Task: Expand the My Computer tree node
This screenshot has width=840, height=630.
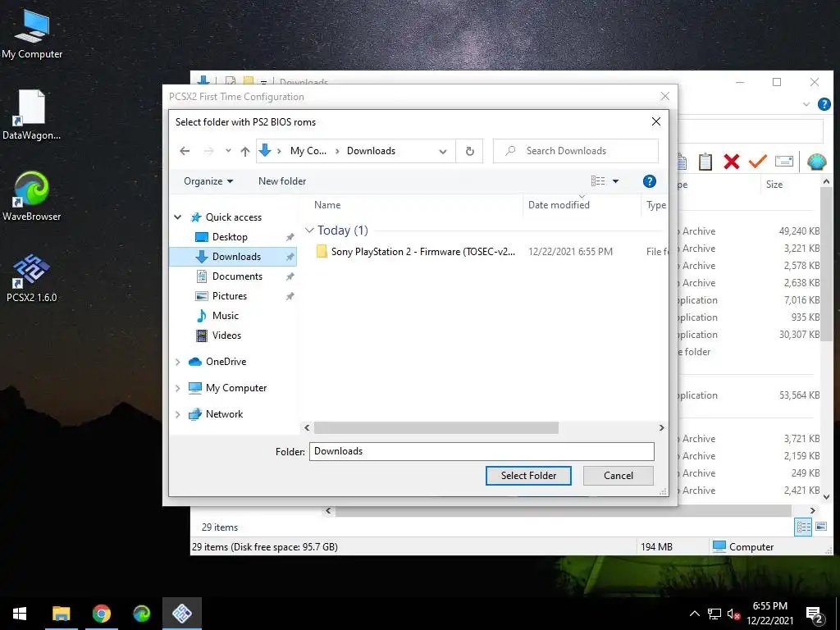Action: 178,388
